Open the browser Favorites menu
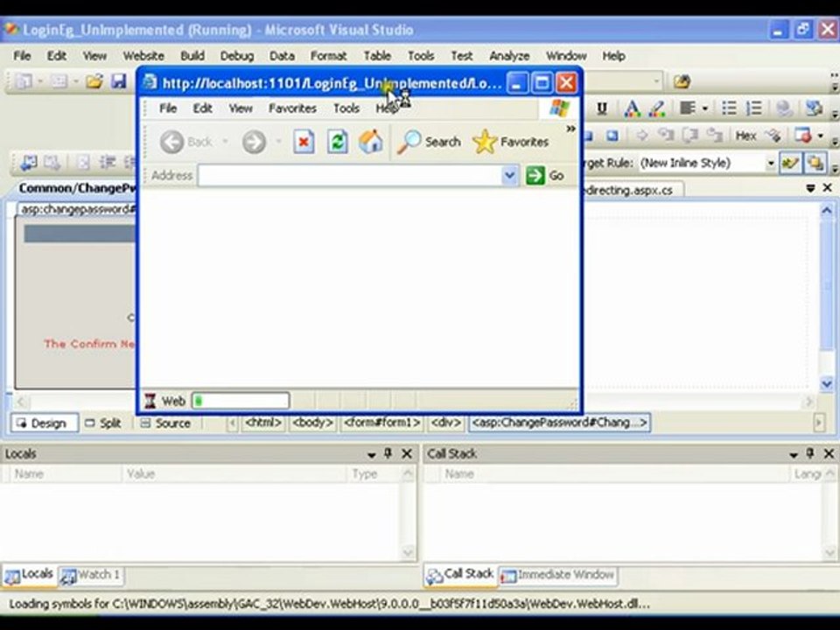 pos(292,108)
